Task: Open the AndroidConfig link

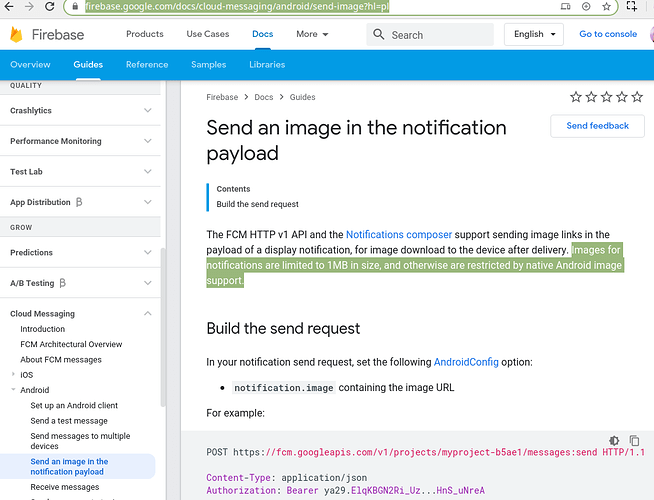Action: point(466,362)
